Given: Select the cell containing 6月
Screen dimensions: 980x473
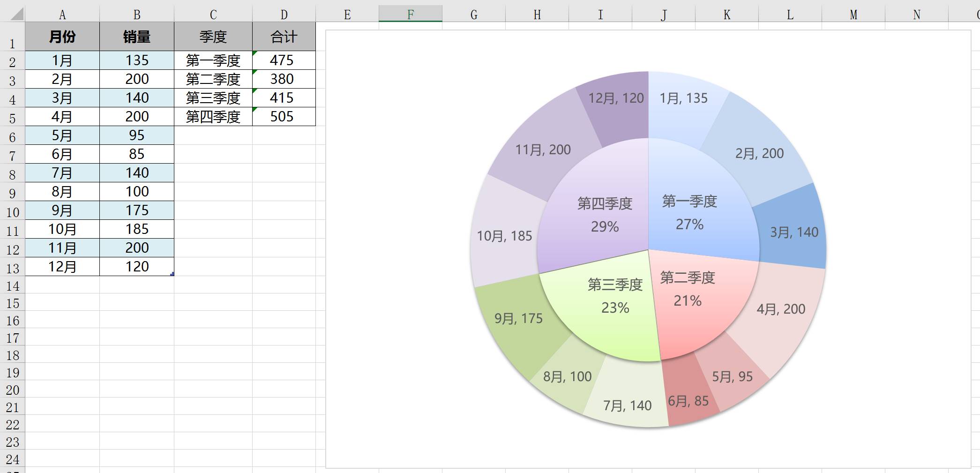Looking at the screenshot, I should [62, 154].
